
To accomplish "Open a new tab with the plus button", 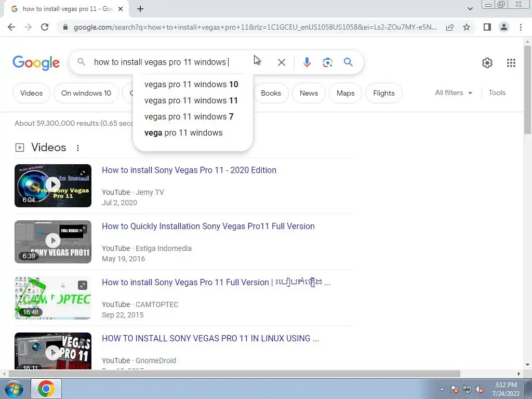I will click(140, 9).
